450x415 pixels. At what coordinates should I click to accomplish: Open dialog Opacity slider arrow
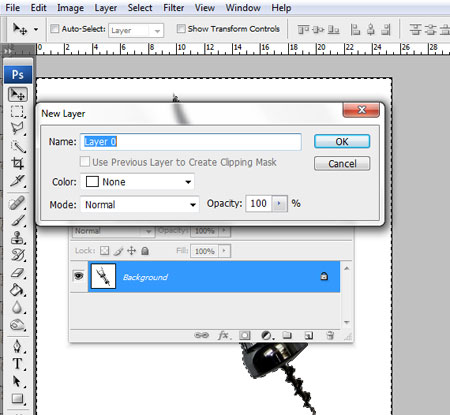(x=279, y=203)
